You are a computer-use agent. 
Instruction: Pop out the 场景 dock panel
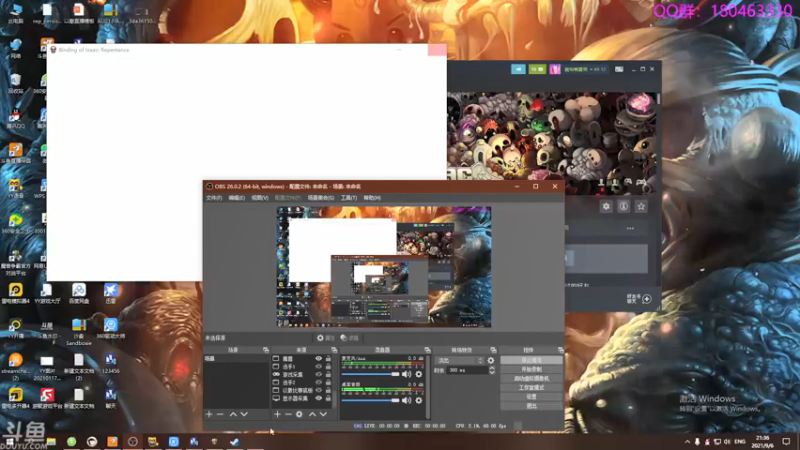point(266,350)
